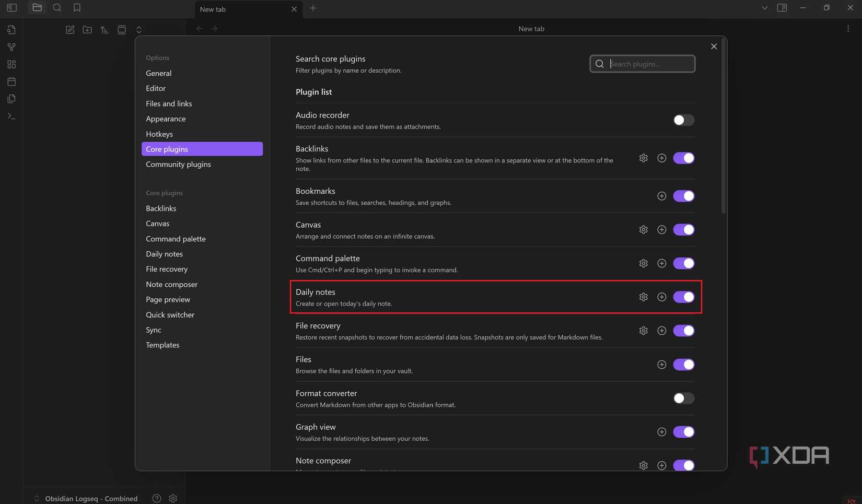Create a new note with pencil icon
The height and width of the screenshot is (504, 862).
click(x=70, y=30)
